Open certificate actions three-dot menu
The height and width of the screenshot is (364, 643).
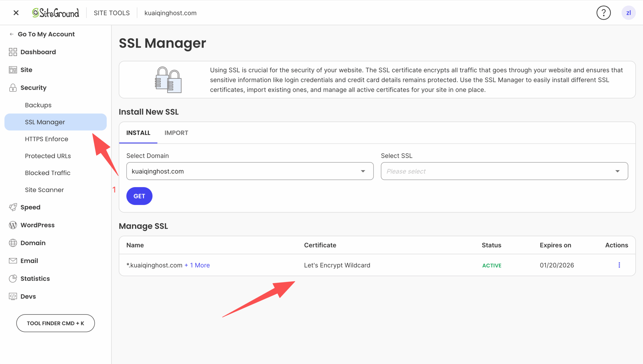point(619,265)
